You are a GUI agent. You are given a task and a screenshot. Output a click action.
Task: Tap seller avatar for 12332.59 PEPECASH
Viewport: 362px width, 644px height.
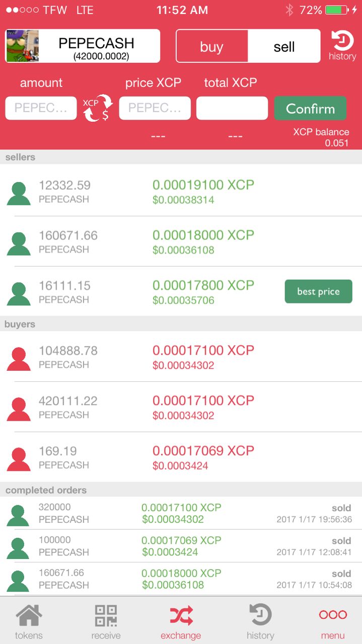[x=19, y=193]
